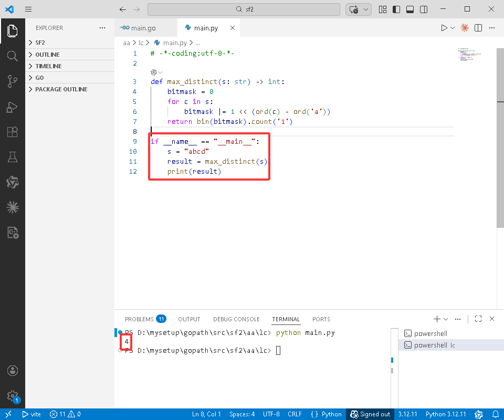Open the Search view in activity bar
The height and width of the screenshot is (420, 504).
(x=12, y=56)
